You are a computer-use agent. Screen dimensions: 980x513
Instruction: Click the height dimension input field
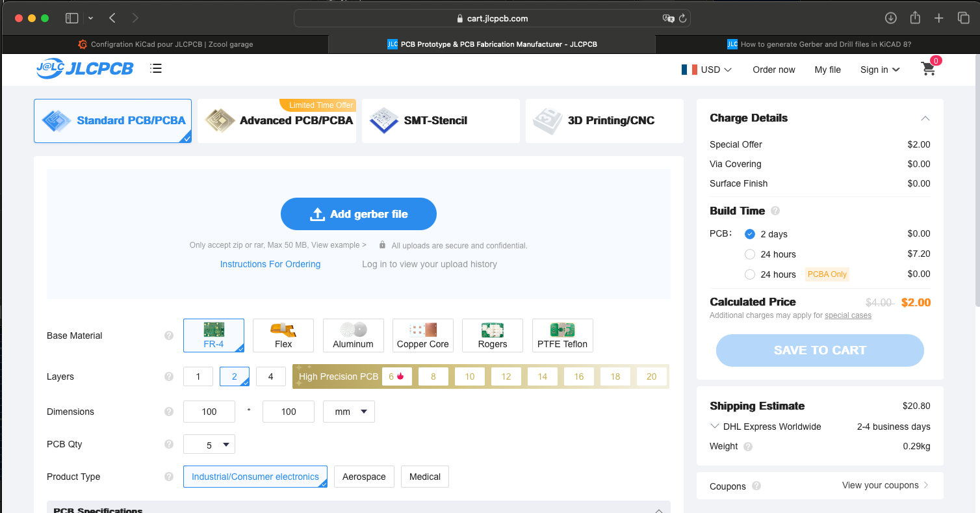tap(289, 412)
